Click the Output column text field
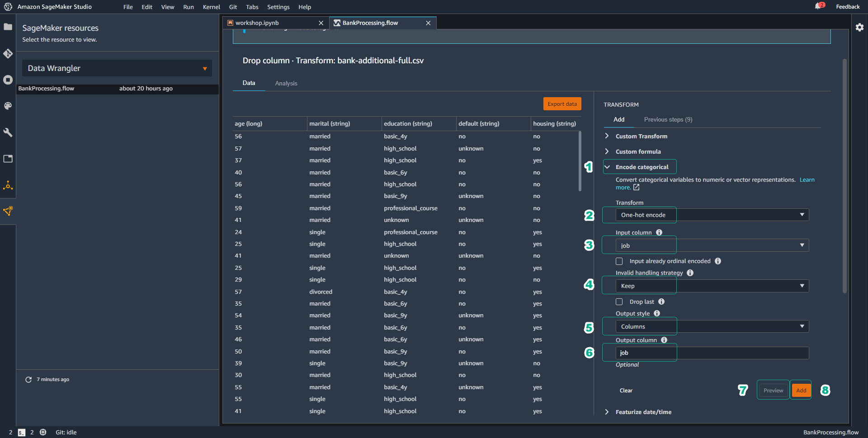This screenshot has width=868, height=438. [x=712, y=353]
